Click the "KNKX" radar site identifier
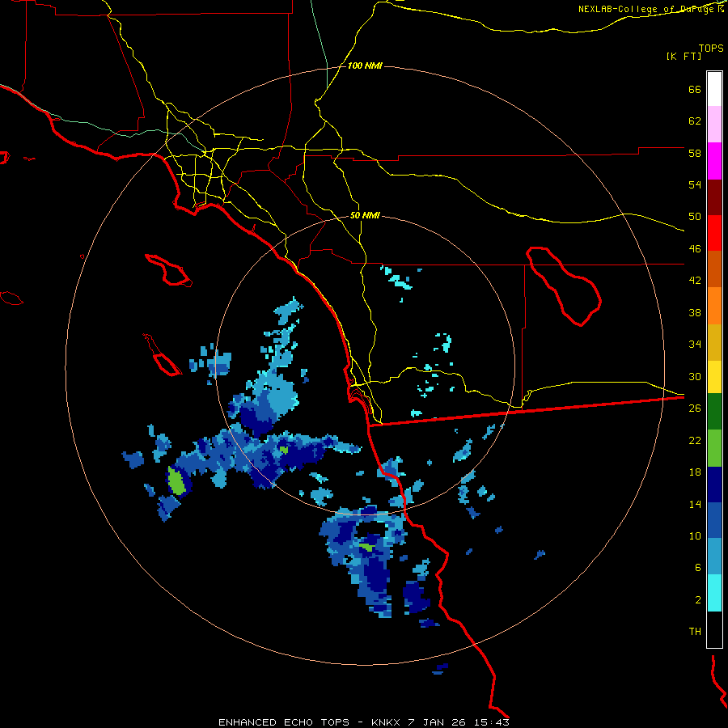 pyautogui.click(x=385, y=722)
